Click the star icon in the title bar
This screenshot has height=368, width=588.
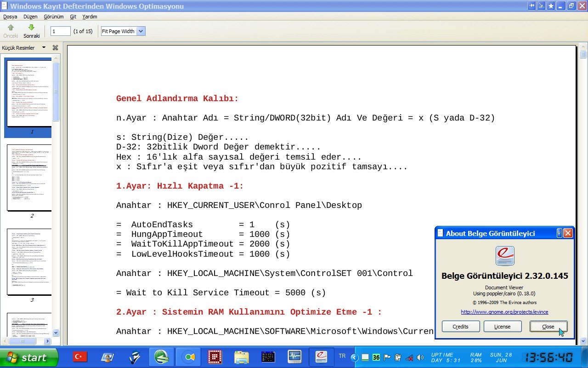[x=551, y=6]
